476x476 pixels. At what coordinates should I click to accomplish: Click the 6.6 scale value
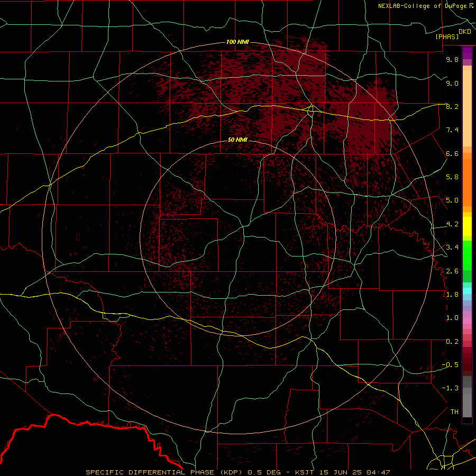pos(452,153)
